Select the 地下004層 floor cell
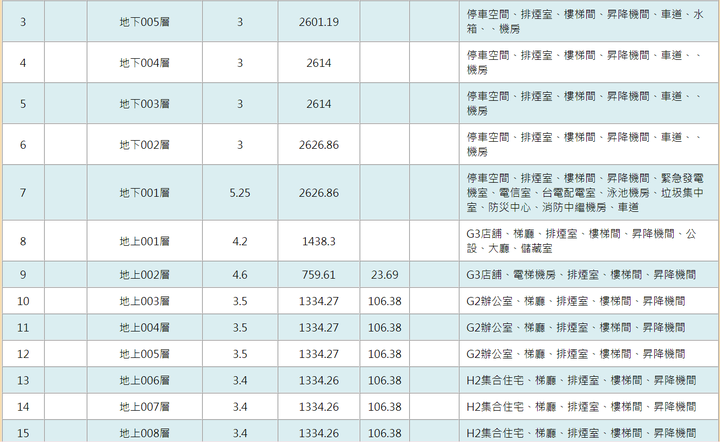The width and height of the screenshot is (720, 442). (x=145, y=63)
